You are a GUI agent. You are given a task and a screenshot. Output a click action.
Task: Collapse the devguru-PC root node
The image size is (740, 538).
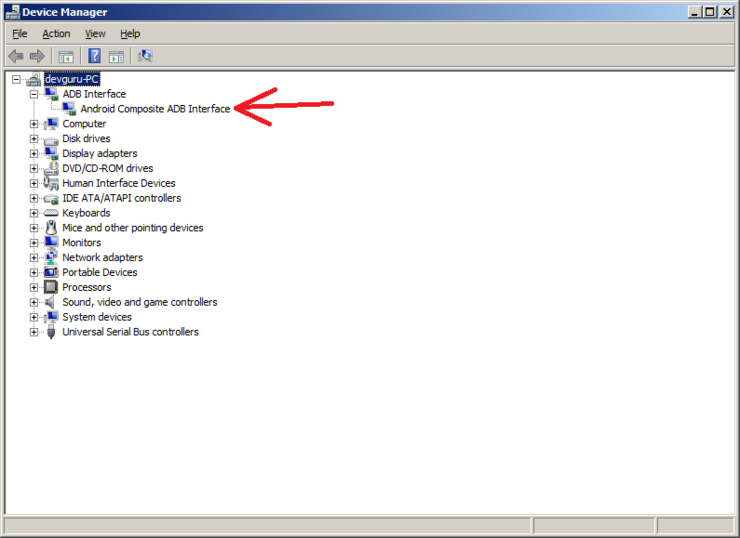(16, 79)
